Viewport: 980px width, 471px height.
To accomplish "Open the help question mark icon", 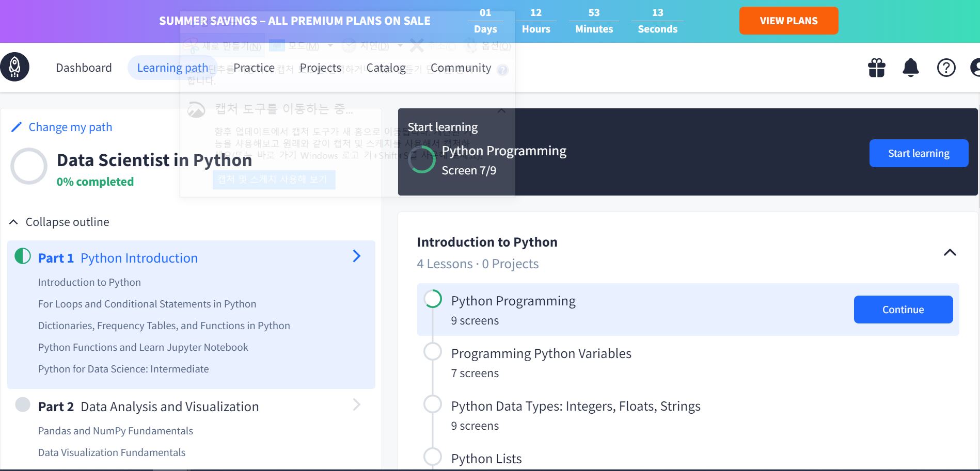I will click(x=946, y=68).
